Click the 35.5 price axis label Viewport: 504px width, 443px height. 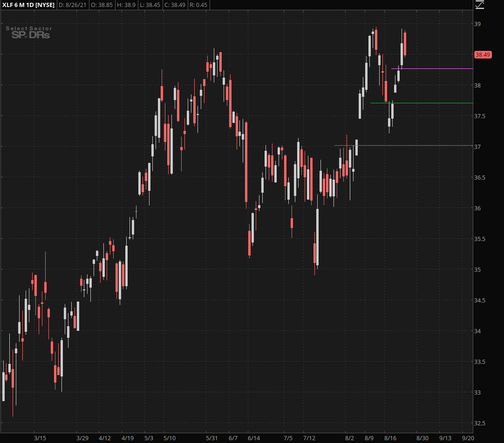(x=480, y=239)
